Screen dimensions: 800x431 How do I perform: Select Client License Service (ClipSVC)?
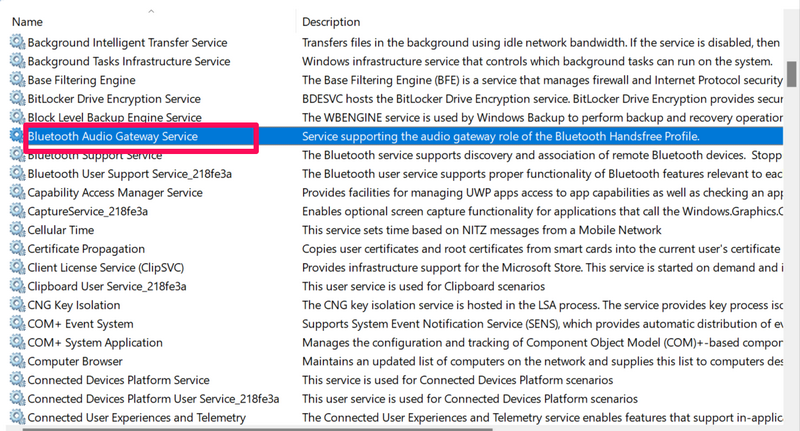coord(106,268)
